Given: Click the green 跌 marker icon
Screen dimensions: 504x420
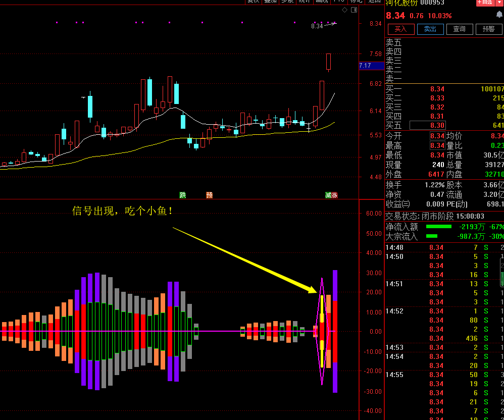Looking at the screenshot, I should point(182,195).
